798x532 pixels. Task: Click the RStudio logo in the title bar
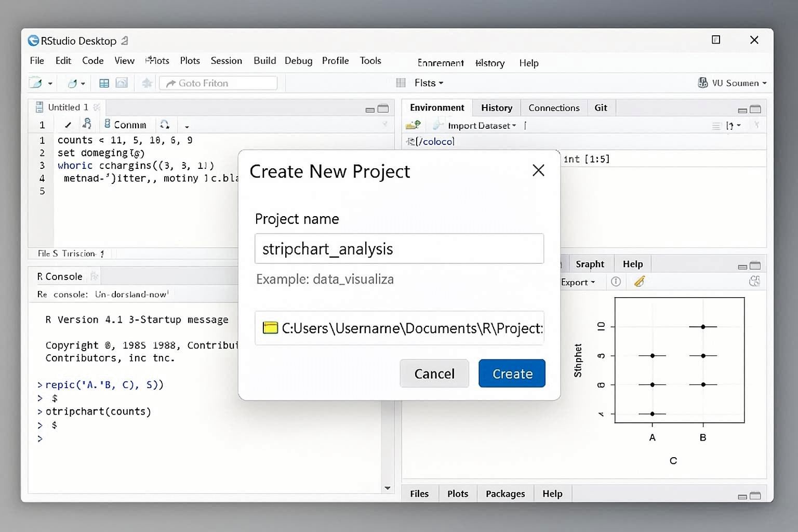[x=33, y=40]
